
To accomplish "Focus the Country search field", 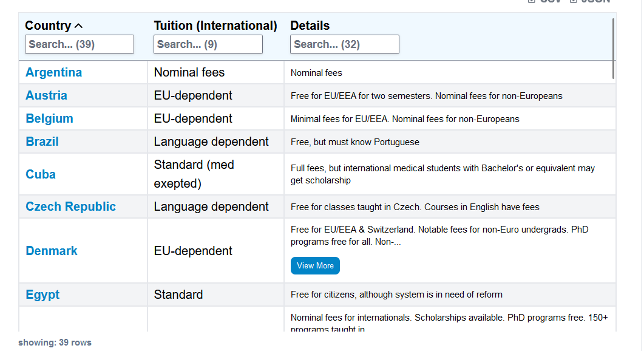I will coord(80,44).
